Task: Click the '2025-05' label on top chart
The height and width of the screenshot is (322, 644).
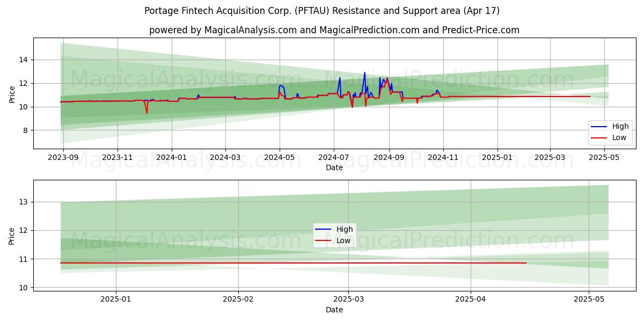Action: (604, 158)
